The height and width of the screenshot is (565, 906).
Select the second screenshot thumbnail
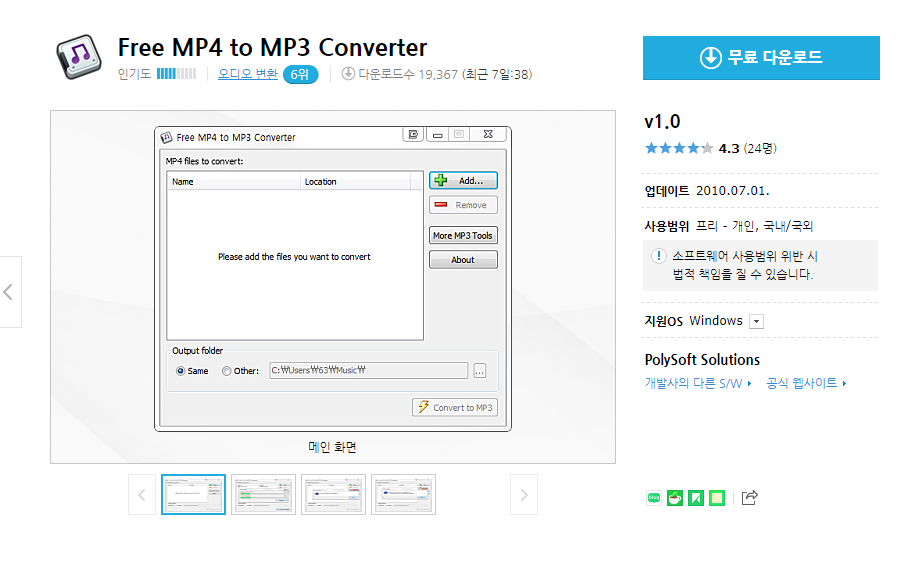(263, 495)
